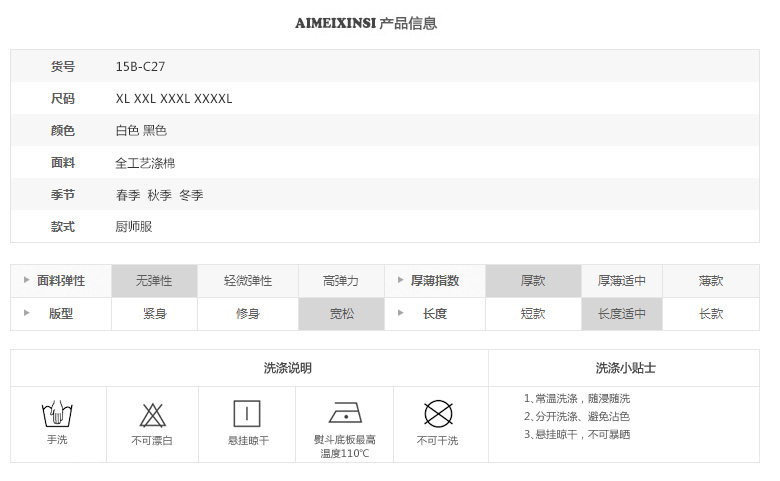Select the 短款 length cell
The image size is (780, 481).
(x=533, y=314)
